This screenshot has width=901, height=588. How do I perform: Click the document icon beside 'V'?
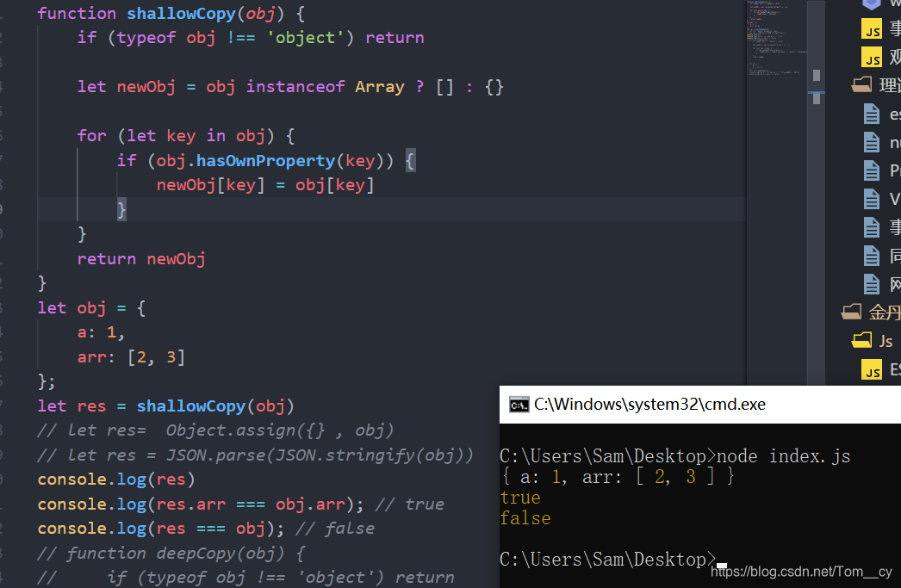[x=872, y=199]
